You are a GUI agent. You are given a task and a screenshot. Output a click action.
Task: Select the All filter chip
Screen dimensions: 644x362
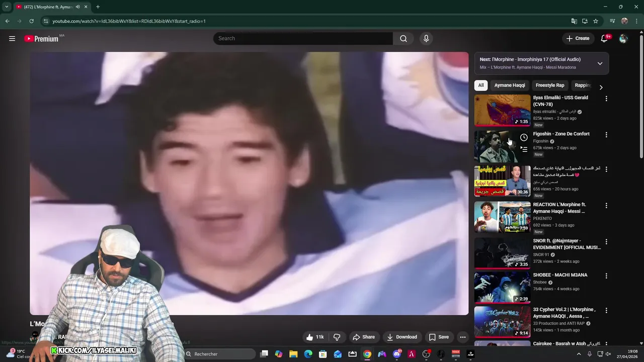click(x=480, y=85)
